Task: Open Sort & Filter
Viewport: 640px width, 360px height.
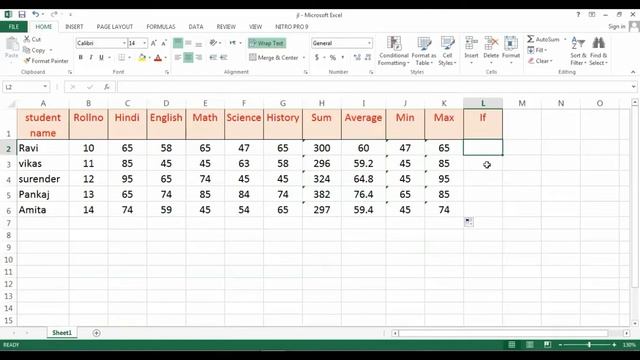Action: (x=578, y=51)
